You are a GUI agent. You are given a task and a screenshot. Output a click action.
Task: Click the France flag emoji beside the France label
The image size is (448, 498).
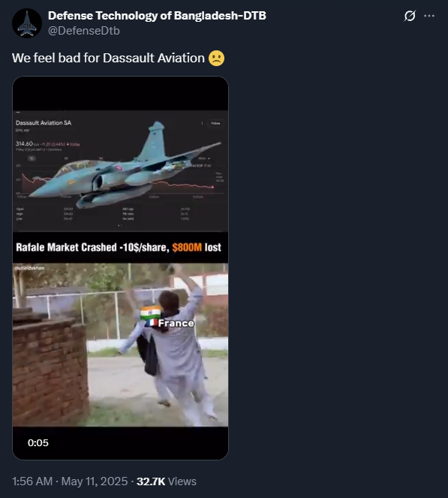(x=152, y=323)
